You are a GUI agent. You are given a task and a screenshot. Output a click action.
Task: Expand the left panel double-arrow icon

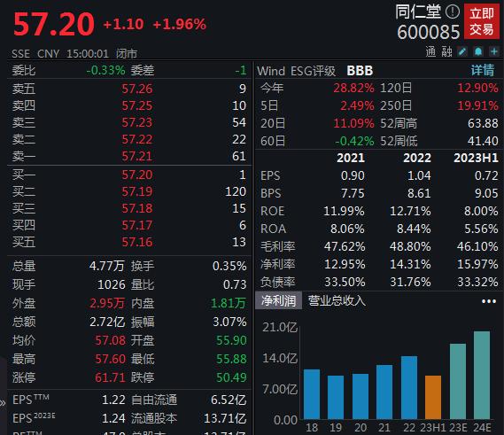[3, 403]
